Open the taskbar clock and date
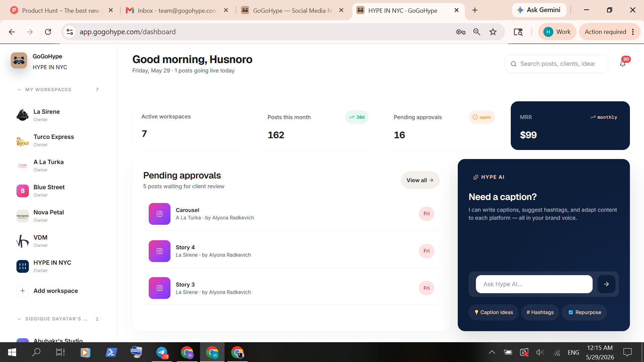644x362 pixels. (600, 352)
